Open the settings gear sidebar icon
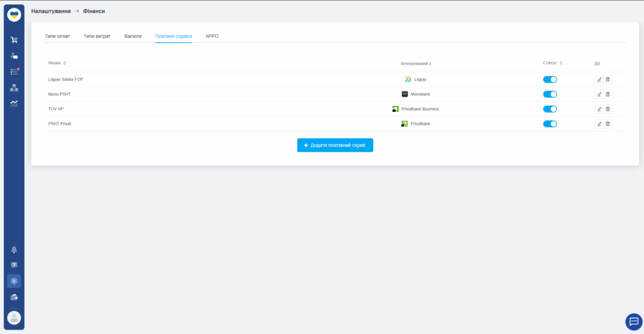 click(14, 281)
